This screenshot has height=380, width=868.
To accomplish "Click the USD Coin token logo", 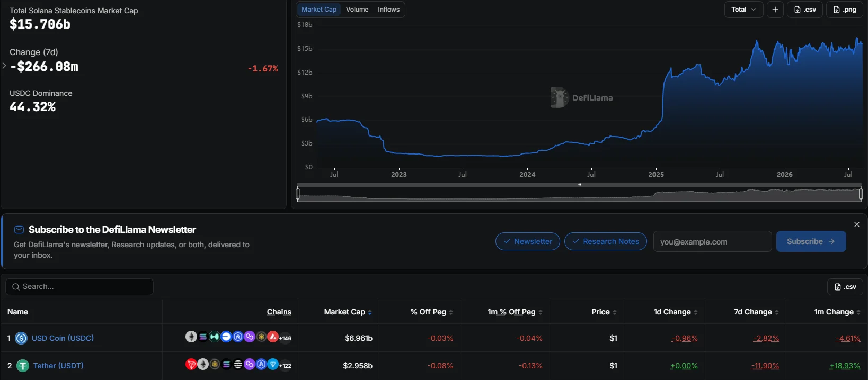I will coord(21,338).
